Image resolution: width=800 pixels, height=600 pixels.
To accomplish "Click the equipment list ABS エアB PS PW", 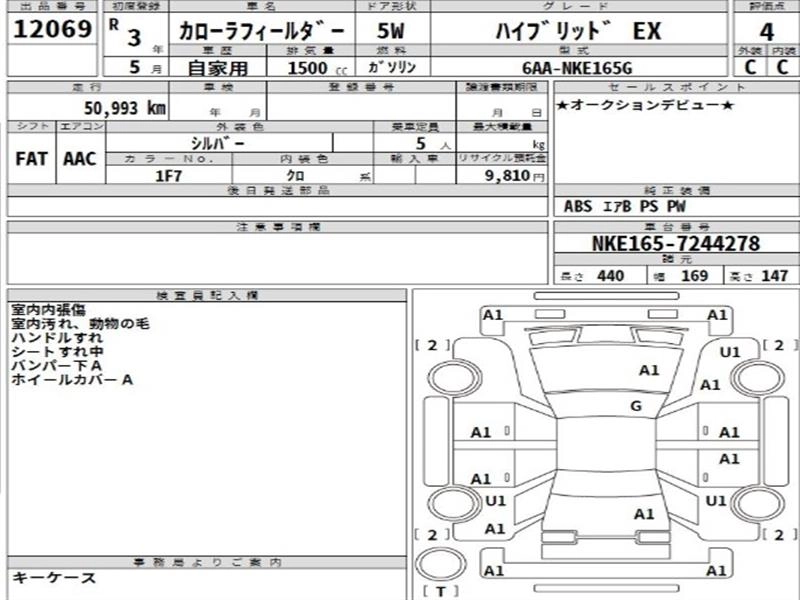I will 624,206.
